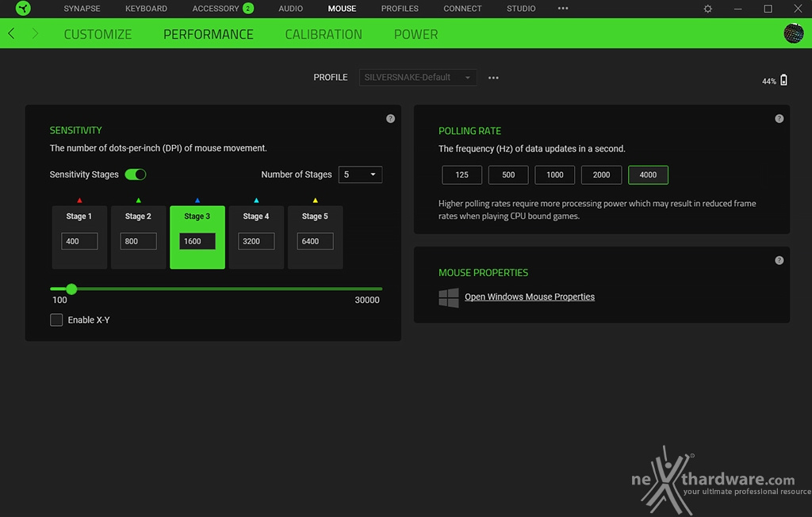Screen dimensions: 812x517
Task: Open the Audio tab
Action: coord(290,9)
